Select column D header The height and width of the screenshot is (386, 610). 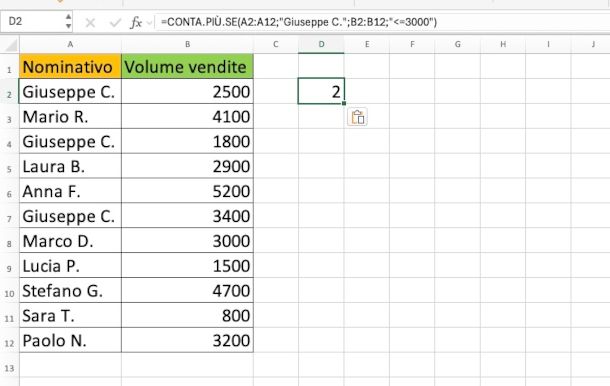(321, 44)
